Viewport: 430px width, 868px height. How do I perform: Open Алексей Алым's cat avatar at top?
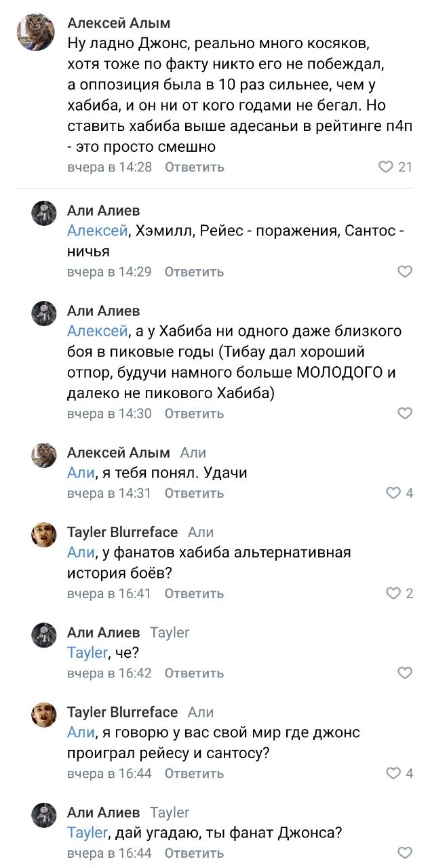point(36,33)
